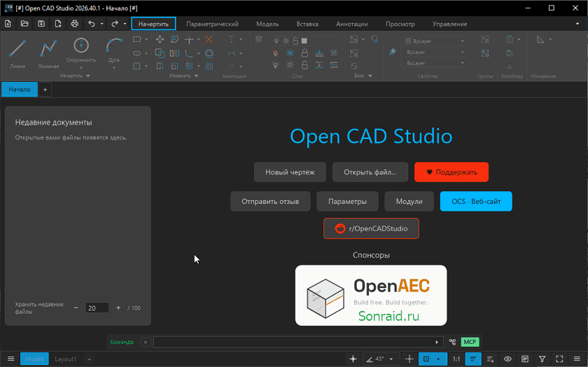The image size is (588, 367).
Task: Click the undo arrow icon
Action: [x=92, y=24]
